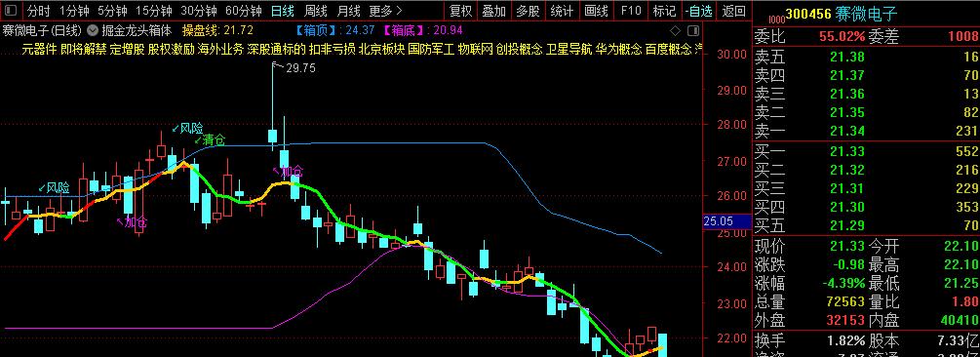Select the 15分钟 timeframe
980x357 pixels.
click(154, 11)
